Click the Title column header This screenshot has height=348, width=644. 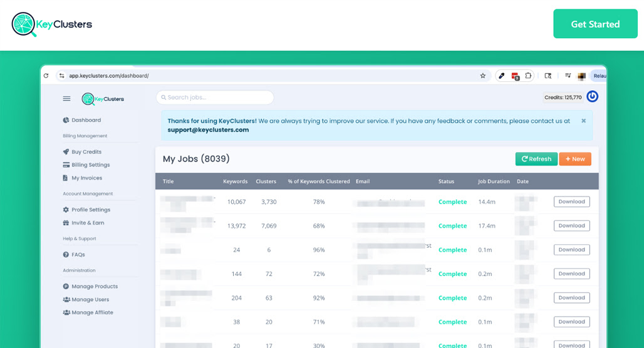169,182
